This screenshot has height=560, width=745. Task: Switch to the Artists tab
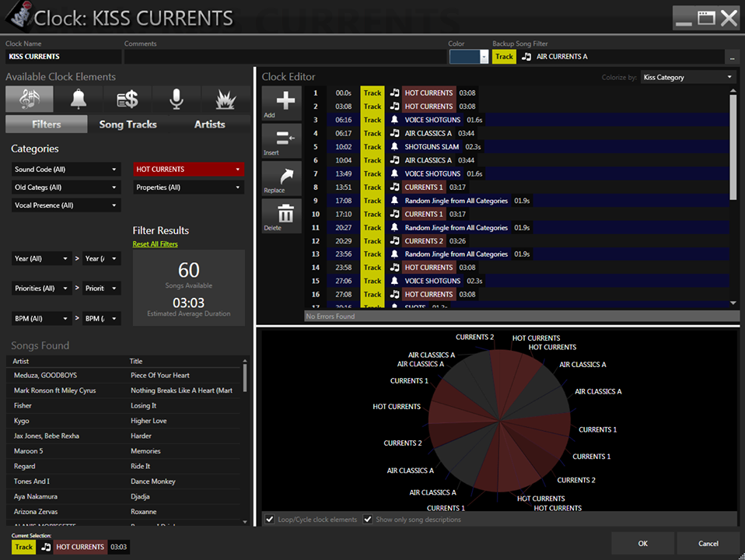[x=209, y=124]
